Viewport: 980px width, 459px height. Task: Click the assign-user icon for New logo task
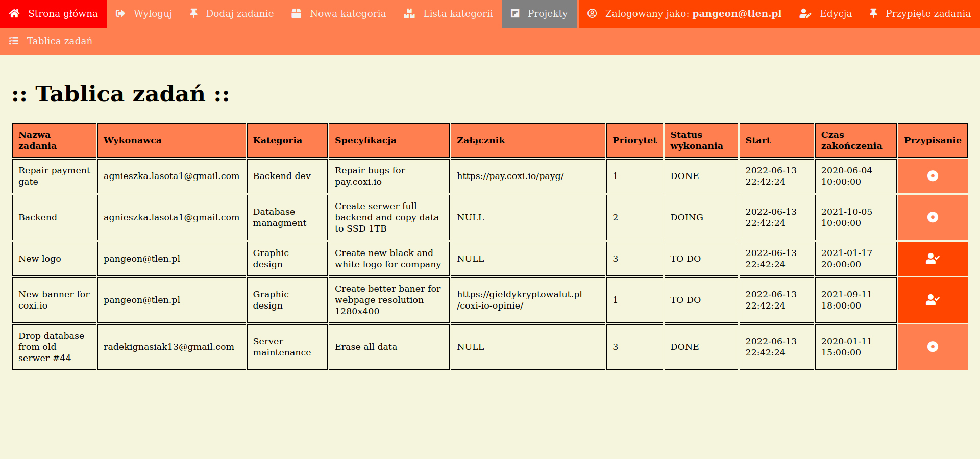933,259
